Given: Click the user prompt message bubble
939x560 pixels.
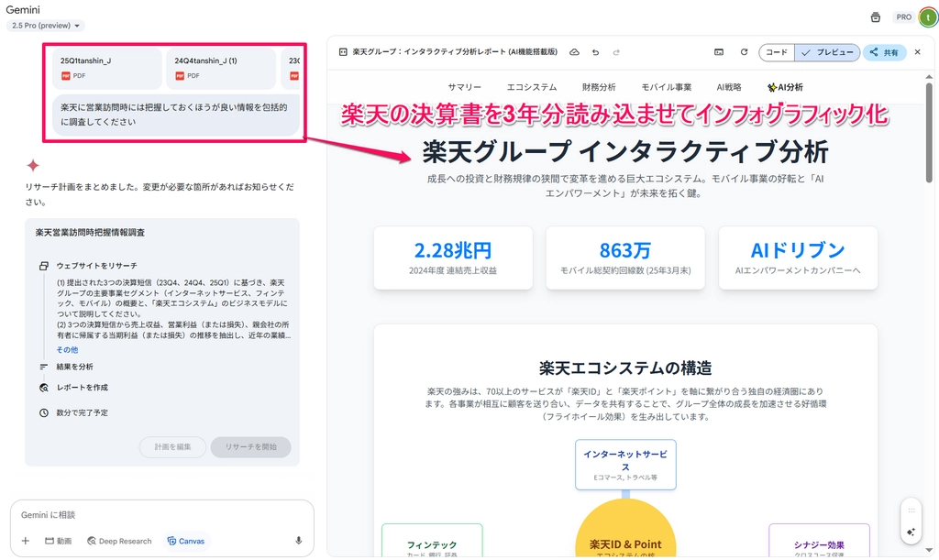Looking at the screenshot, I should (x=176, y=115).
